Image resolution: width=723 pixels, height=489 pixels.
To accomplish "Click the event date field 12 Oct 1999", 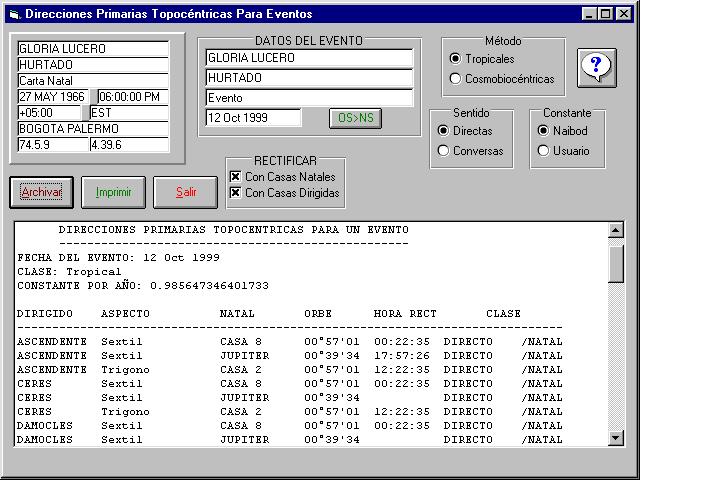I will coord(253,118).
